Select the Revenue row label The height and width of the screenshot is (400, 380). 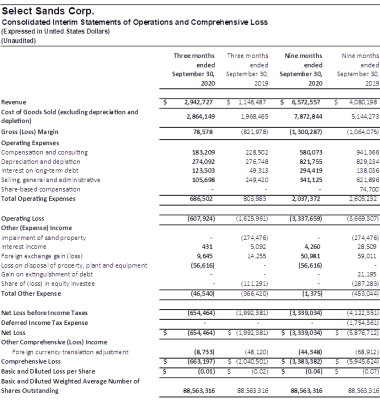point(14,102)
